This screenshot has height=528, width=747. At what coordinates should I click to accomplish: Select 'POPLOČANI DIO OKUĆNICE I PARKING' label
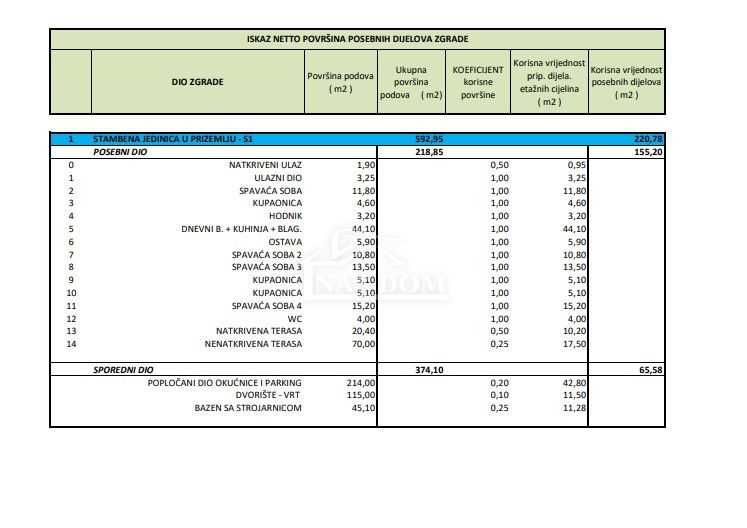[224, 383]
